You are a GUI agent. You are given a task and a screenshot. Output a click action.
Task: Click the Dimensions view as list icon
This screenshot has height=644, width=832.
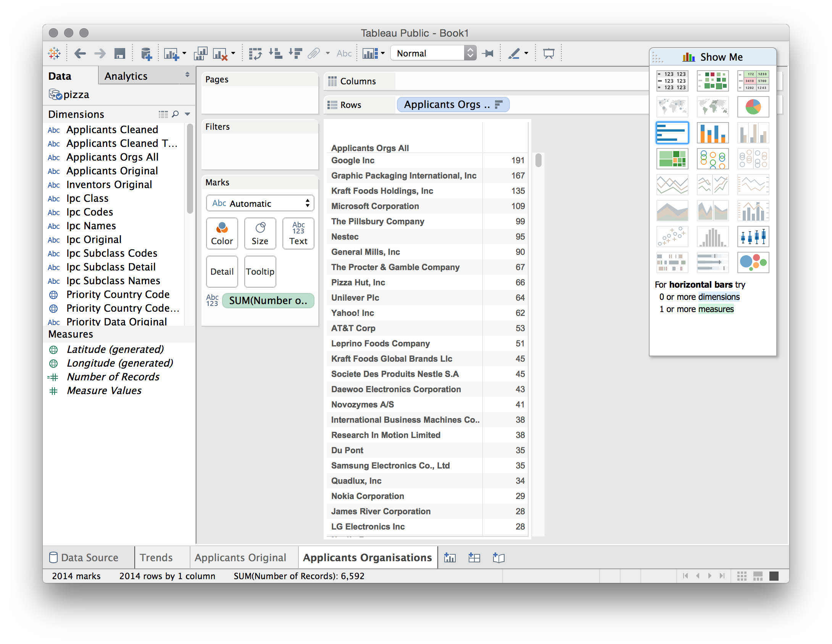(x=163, y=114)
